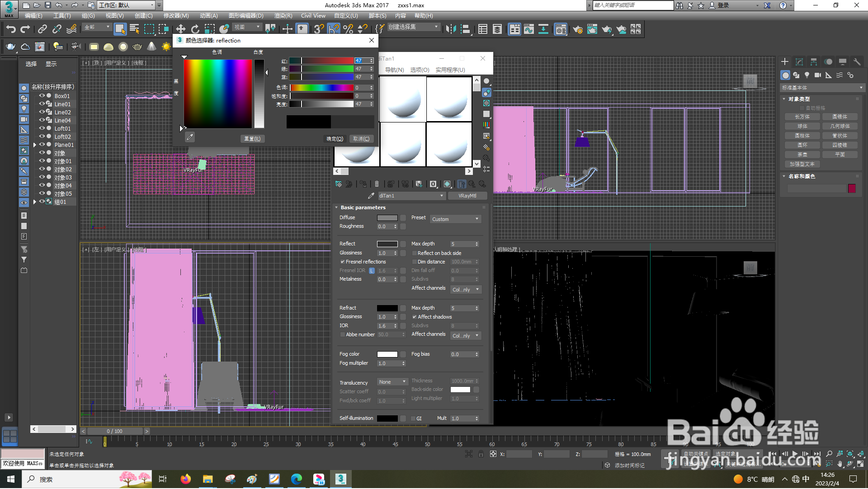Select the Cameras category icon
868x489 pixels.
coord(818,75)
